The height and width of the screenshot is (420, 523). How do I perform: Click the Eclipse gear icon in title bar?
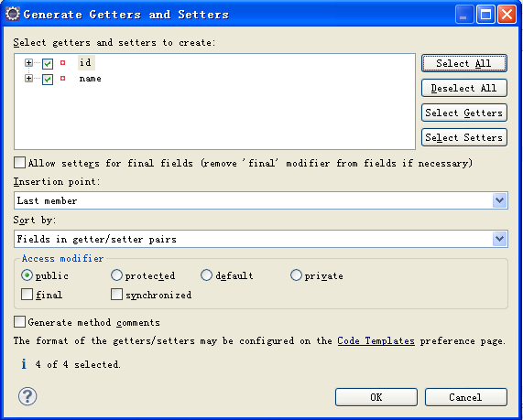[13, 14]
